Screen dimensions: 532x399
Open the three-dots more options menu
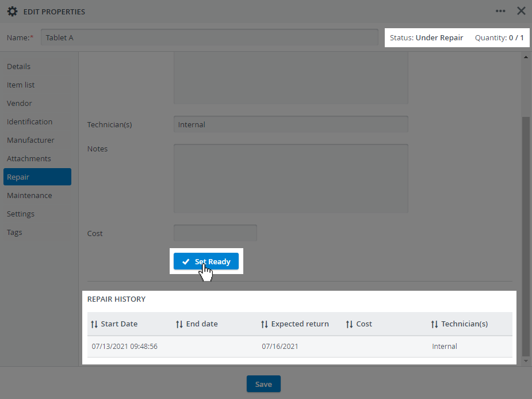click(500, 11)
